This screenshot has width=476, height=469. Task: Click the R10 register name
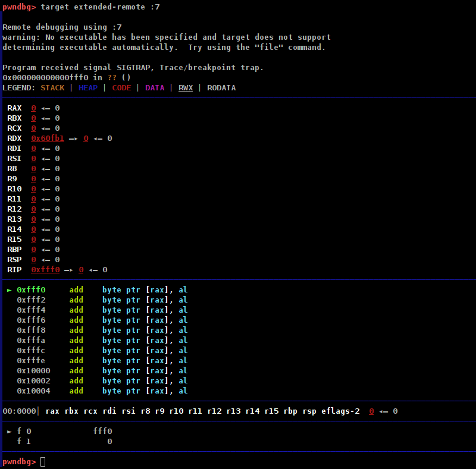pyautogui.click(x=14, y=189)
